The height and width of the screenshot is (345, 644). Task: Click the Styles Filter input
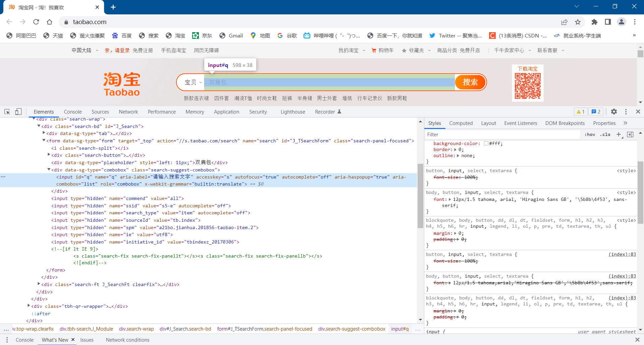(x=502, y=134)
